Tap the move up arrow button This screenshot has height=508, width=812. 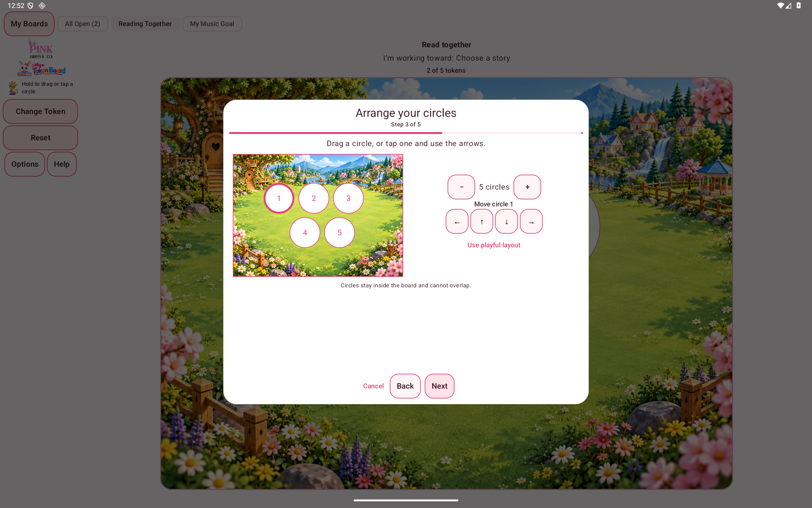click(481, 221)
